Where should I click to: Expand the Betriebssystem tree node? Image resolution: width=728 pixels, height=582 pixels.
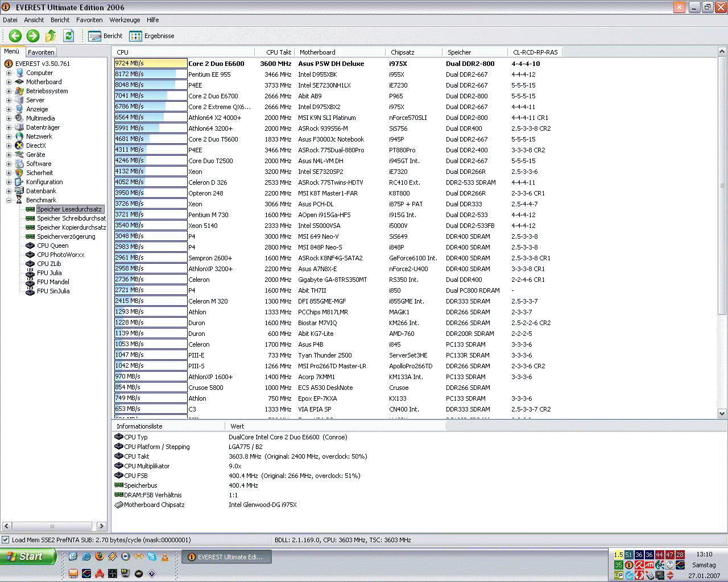pyautogui.click(x=9, y=91)
